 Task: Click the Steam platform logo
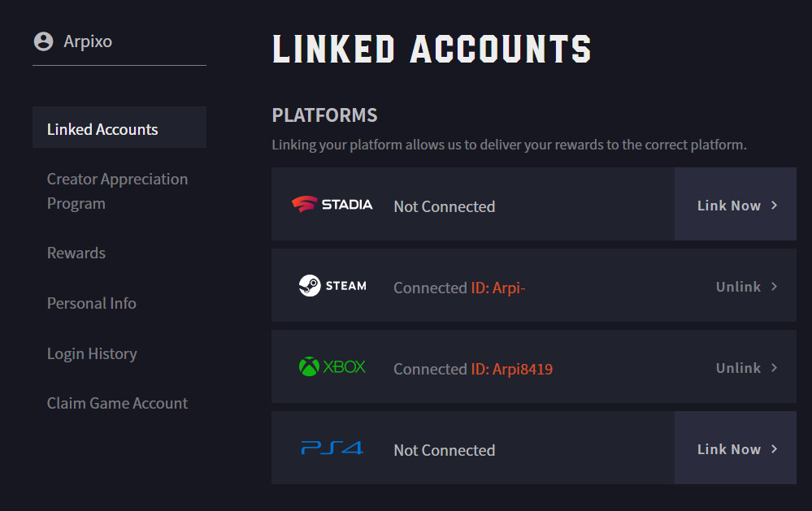[x=332, y=286]
